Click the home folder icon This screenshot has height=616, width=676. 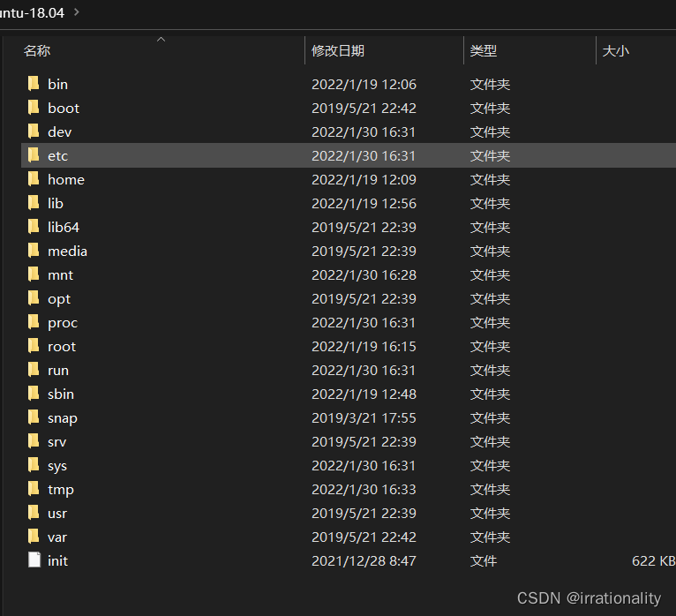point(34,179)
